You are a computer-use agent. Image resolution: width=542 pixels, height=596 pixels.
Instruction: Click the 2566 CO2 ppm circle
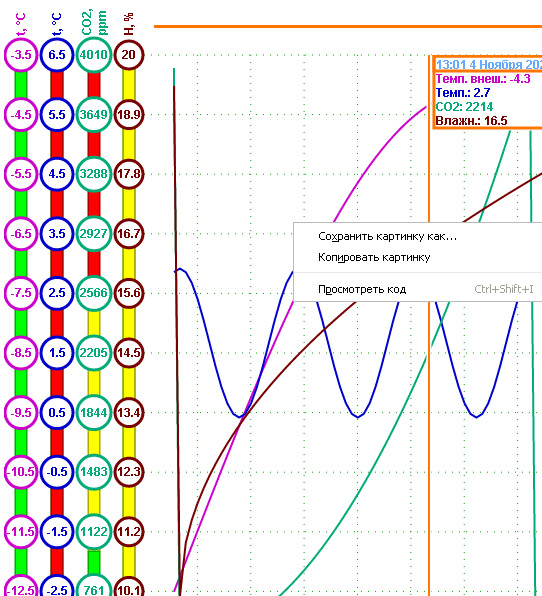(94, 293)
